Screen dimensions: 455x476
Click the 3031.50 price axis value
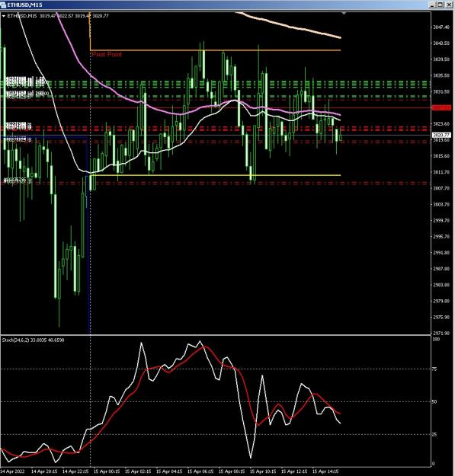tap(441, 91)
